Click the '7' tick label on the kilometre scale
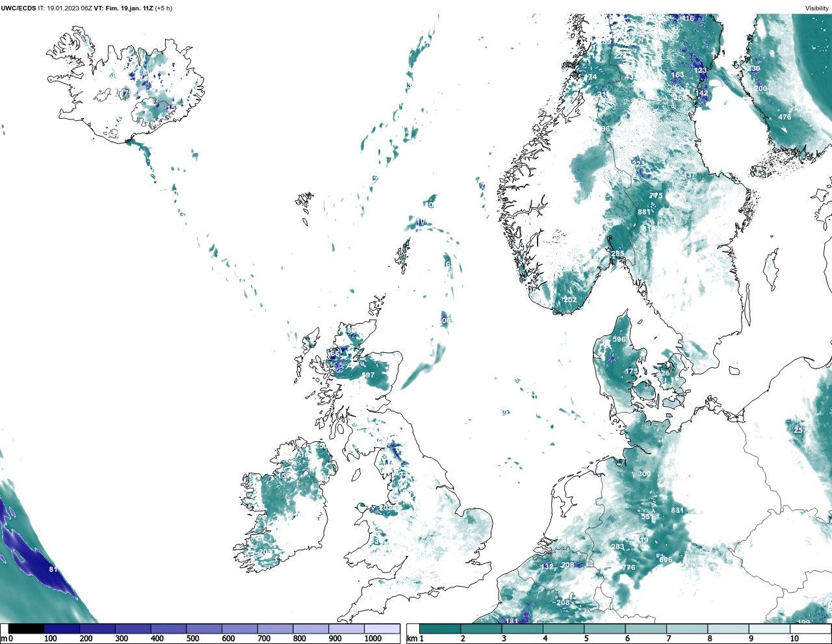Image resolution: width=832 pixels, height=644 pixels. [668, 639]
